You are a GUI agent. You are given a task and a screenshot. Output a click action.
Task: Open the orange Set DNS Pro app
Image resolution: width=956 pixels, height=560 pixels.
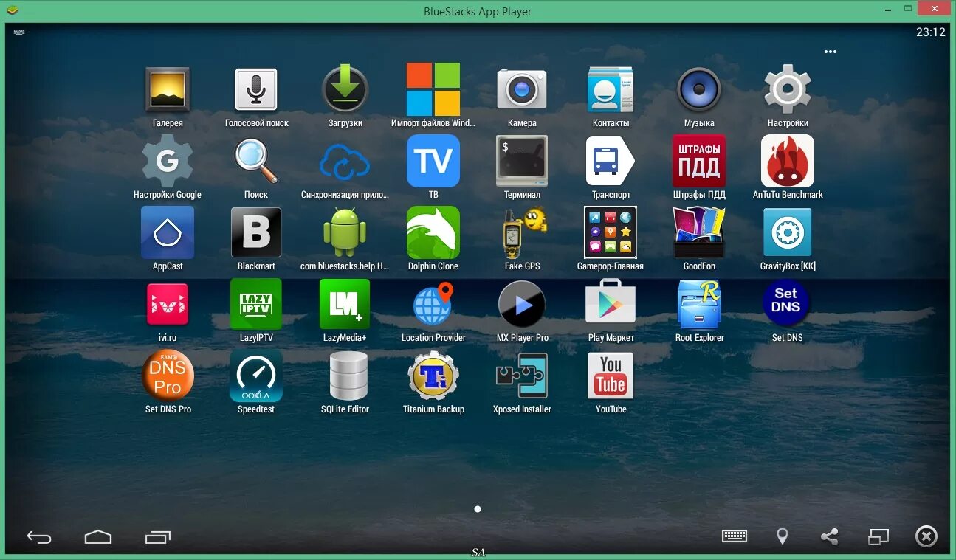click(168, 376)
